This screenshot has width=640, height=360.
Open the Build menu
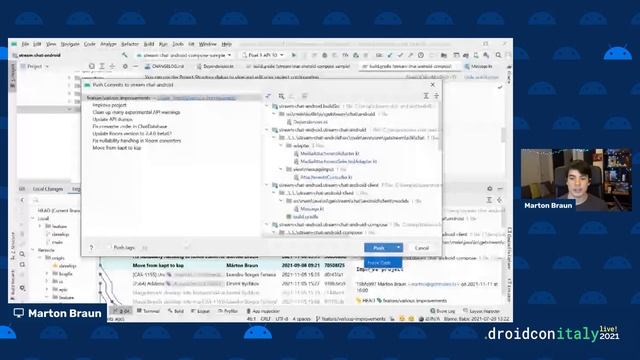[x=149, y=44]
